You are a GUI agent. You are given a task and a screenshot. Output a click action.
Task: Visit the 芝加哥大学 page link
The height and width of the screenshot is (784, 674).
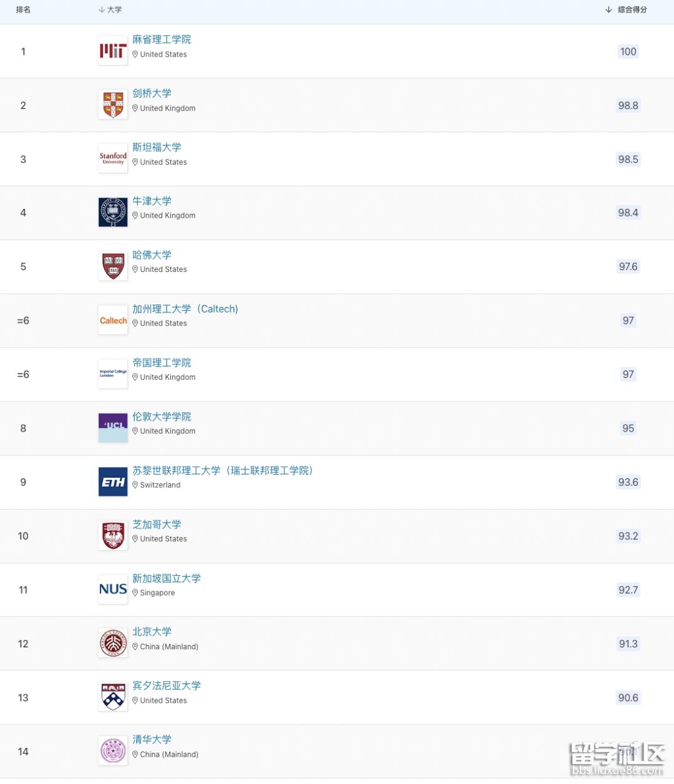157,524
